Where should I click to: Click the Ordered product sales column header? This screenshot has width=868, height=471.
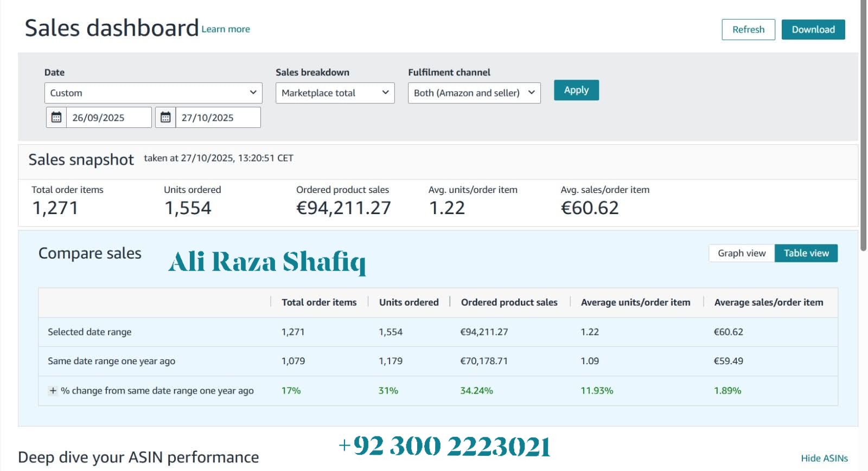click(x=509, y=302)
